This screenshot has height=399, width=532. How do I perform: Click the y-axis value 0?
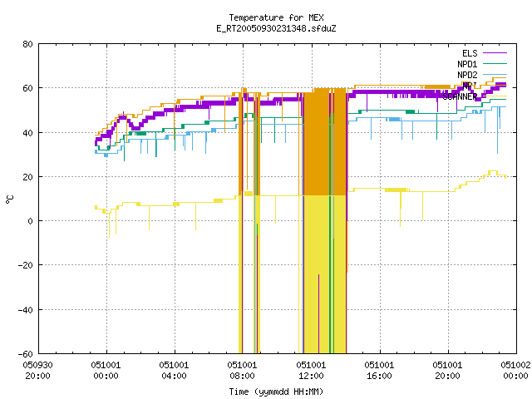[x=31, y=221]
